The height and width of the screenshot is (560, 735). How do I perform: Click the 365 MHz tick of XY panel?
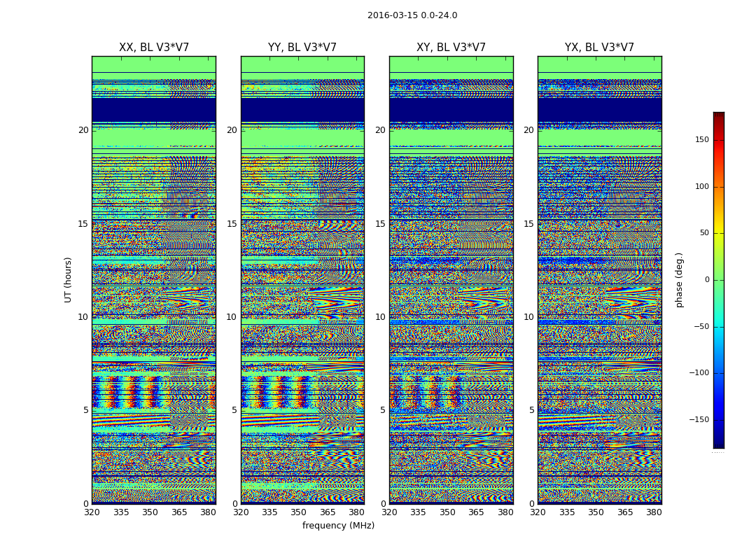(x=476, y=512)
